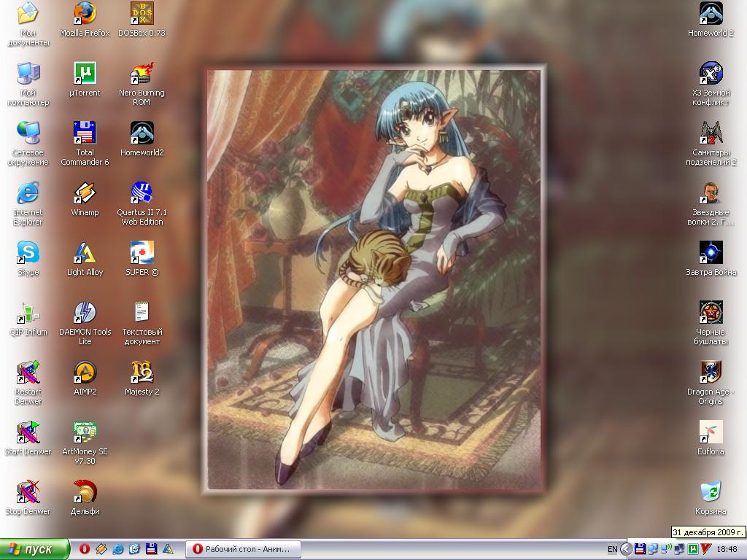The width and height of the screenshot is (747, 560).
Task: Select the SUPER © desktop shortcut
Action: click(142, 259)
